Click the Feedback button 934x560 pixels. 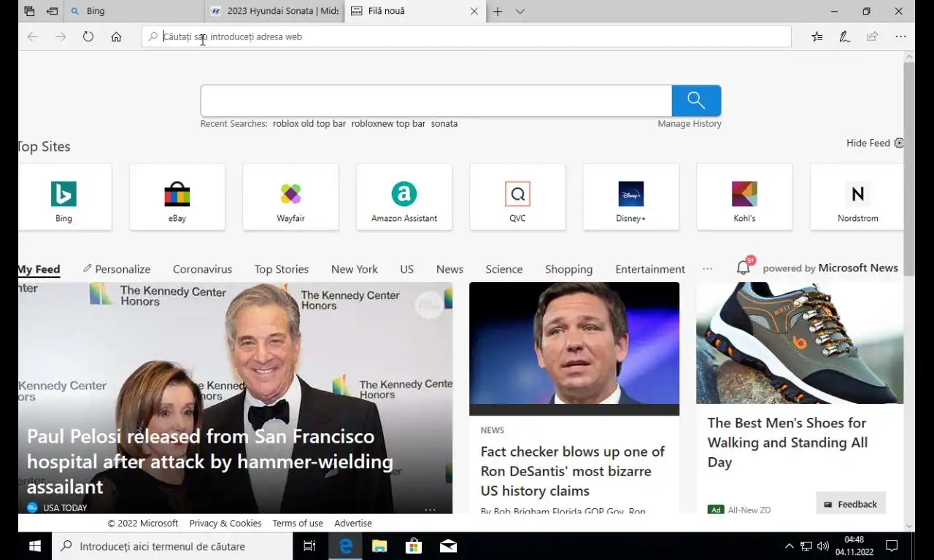pyautogui.click(x=851, y=504)
